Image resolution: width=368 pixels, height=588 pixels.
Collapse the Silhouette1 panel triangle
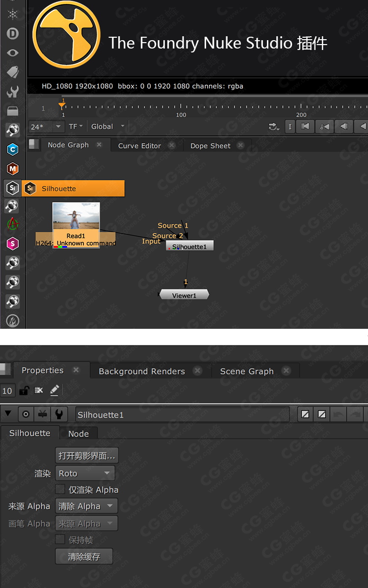[x=7, y=414]
